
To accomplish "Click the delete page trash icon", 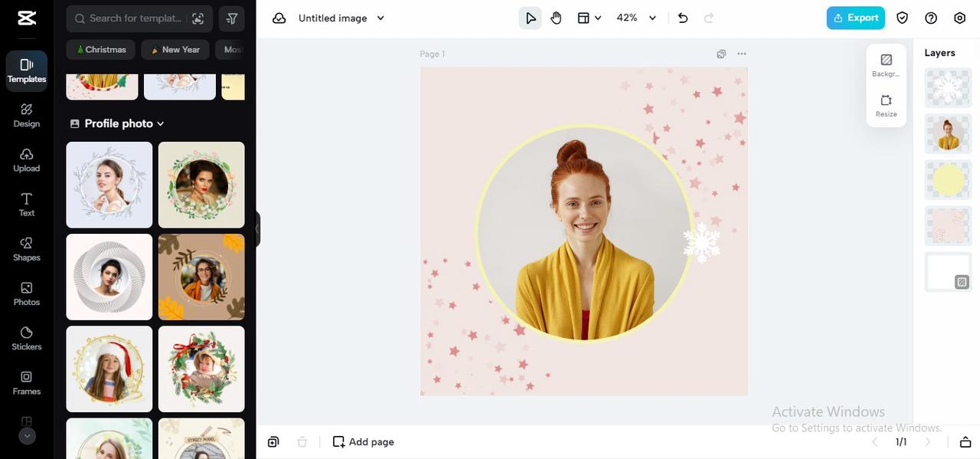I will point(302,442).
